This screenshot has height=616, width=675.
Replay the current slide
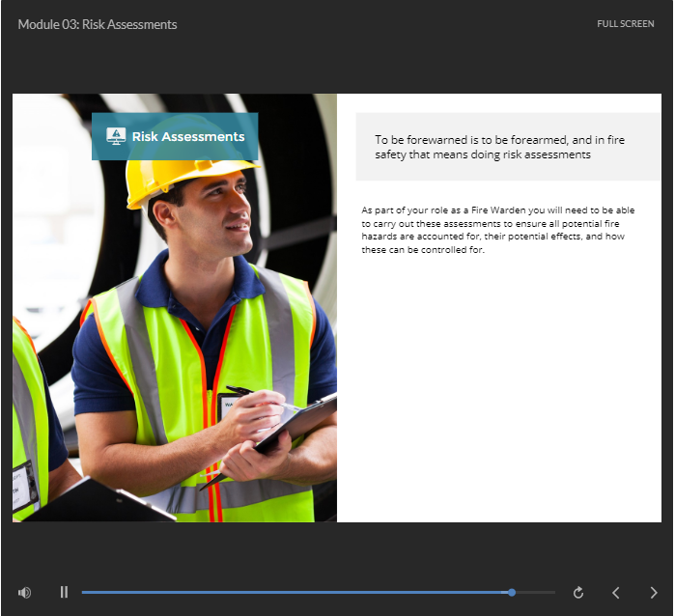(x=578, y=593)
